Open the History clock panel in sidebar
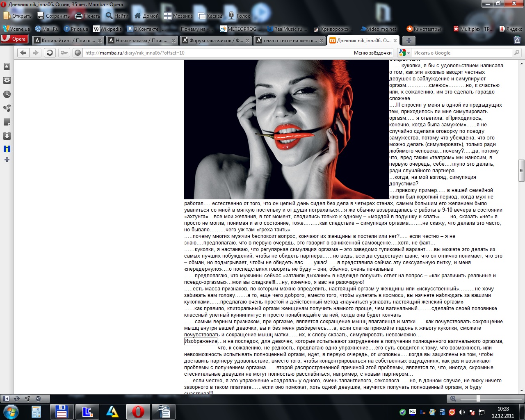 (7, 94)
